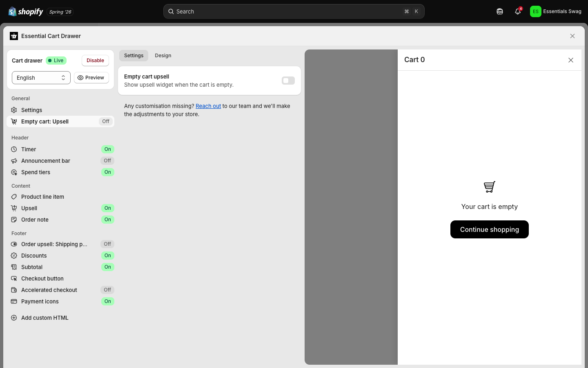This screenshot has height=368, width=588.
Task: Click the Payment icons card icon
Action: 14,301
